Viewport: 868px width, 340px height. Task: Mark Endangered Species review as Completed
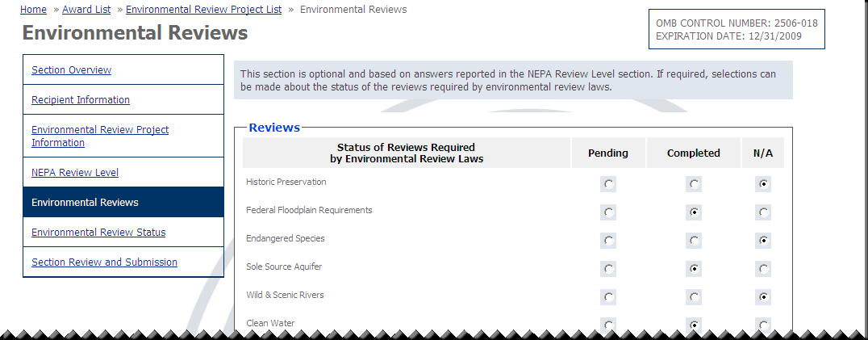click(694, 241)
